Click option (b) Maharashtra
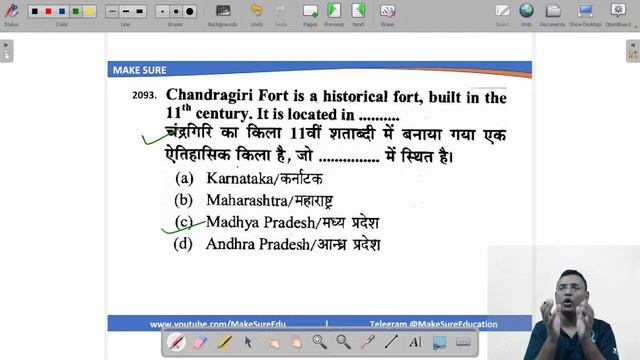The height and width of the screenshot is (360, 640). point(253,200)
